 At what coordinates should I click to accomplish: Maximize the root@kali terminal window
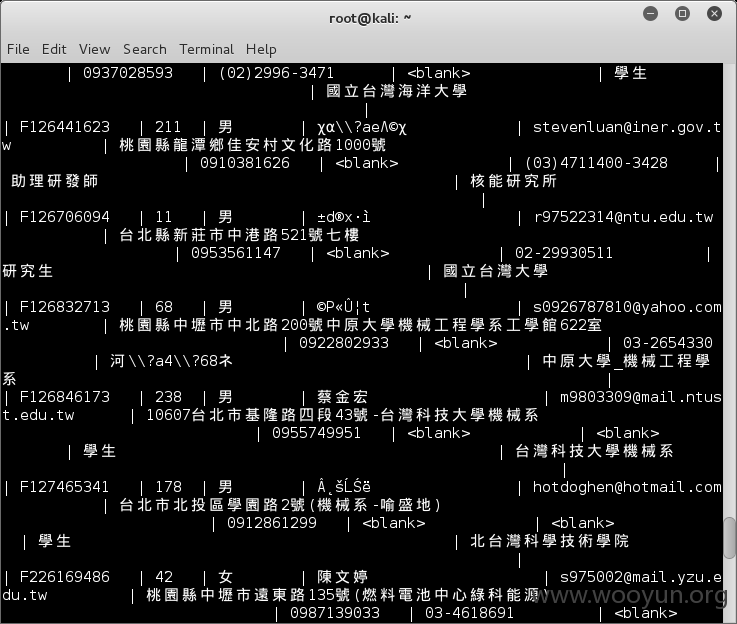(682, 14)
